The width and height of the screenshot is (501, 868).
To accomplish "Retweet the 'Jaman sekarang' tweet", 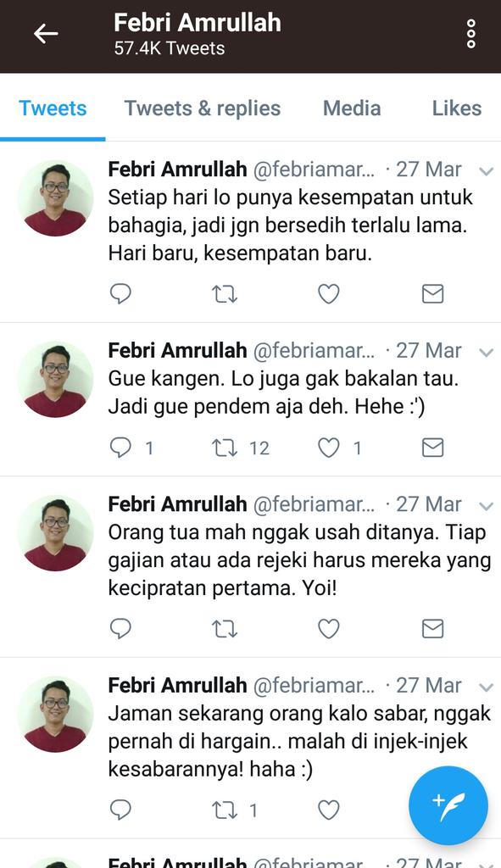I will [225, 810].
